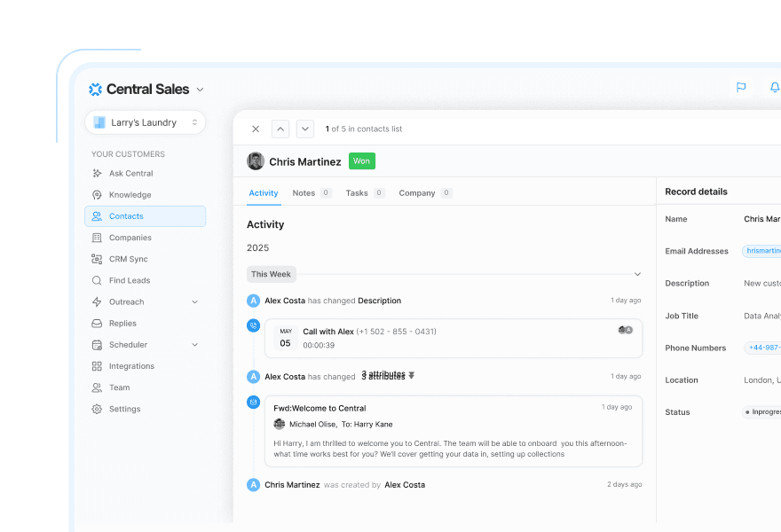Click the flag icon in header
Viewport: 781px width, 532px height.
pyautogui.click(x=741, y=87)
